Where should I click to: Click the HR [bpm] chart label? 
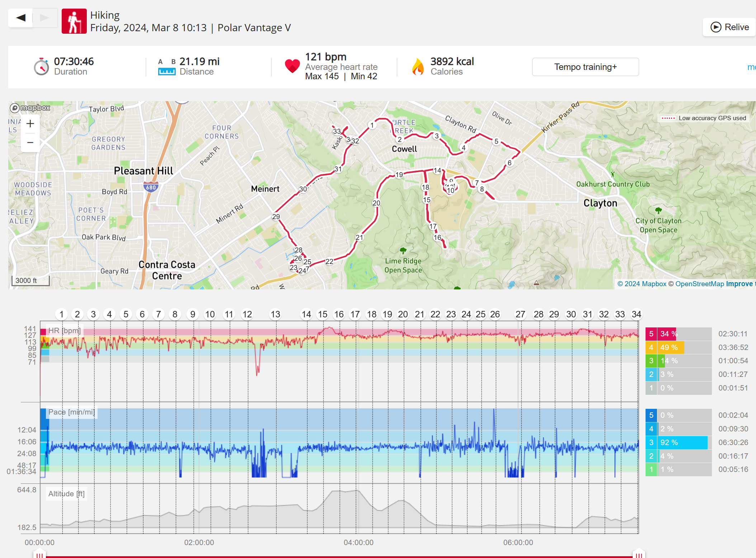pyautogui.click(x=64, y=331)
